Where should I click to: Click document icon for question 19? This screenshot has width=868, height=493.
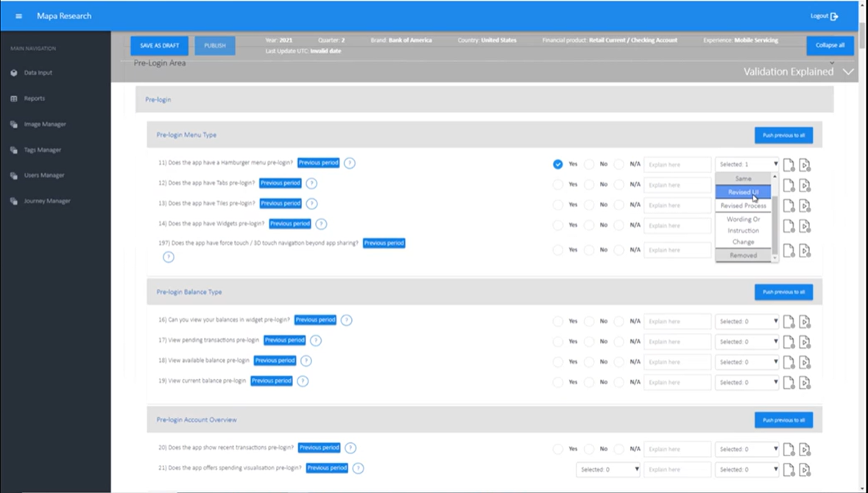[x=788, y=382]
